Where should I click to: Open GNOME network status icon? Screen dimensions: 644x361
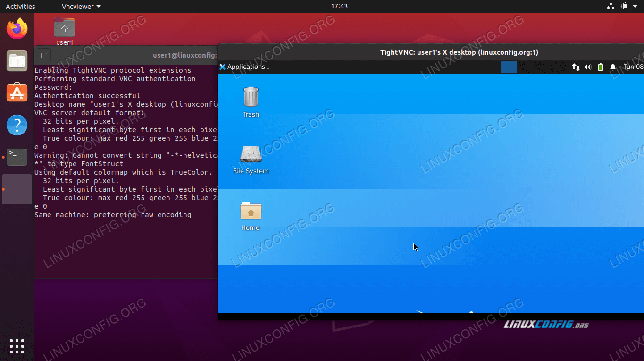click(x=611, y=6)
